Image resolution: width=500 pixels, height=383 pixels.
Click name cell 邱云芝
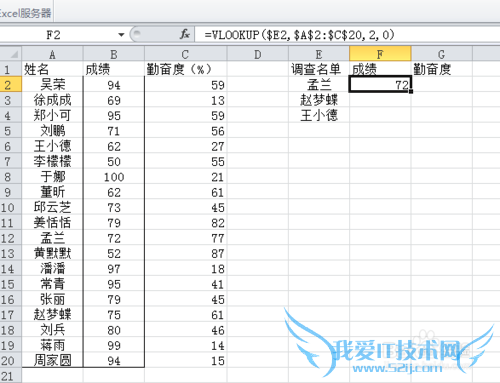(52, 207)
